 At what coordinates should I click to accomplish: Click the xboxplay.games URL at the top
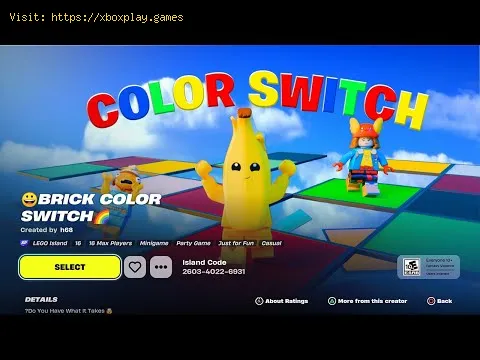(117, 17)
